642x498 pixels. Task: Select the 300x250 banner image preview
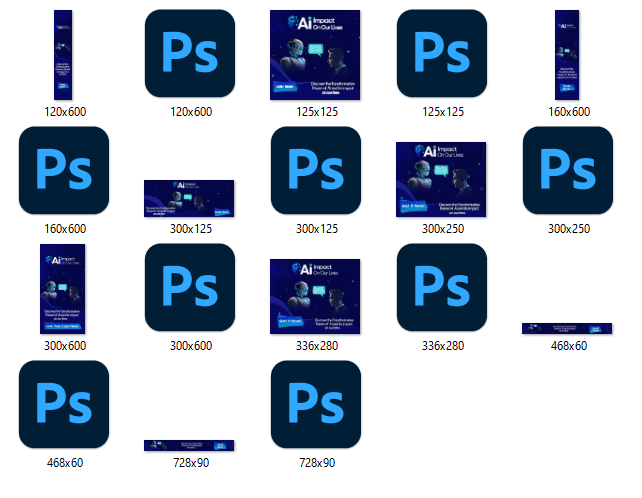click(x=441, y=179)
